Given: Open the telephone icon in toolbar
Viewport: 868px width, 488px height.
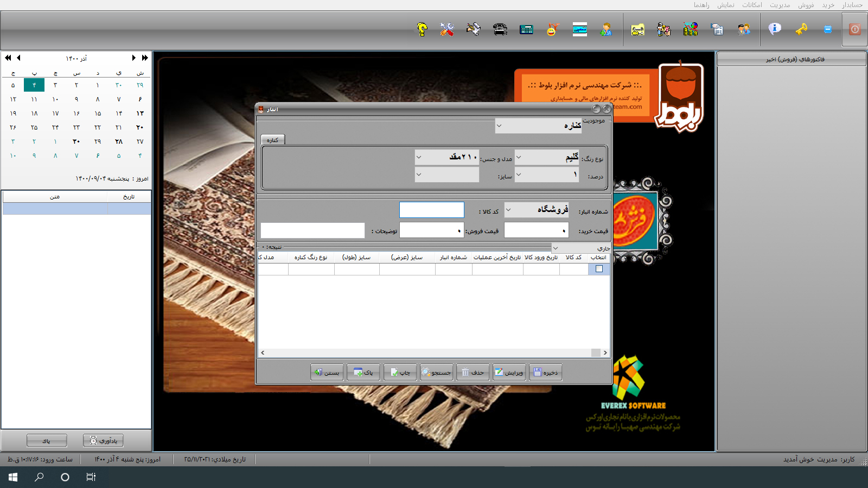Looking at the screenshot, I should tap(500, 29).
